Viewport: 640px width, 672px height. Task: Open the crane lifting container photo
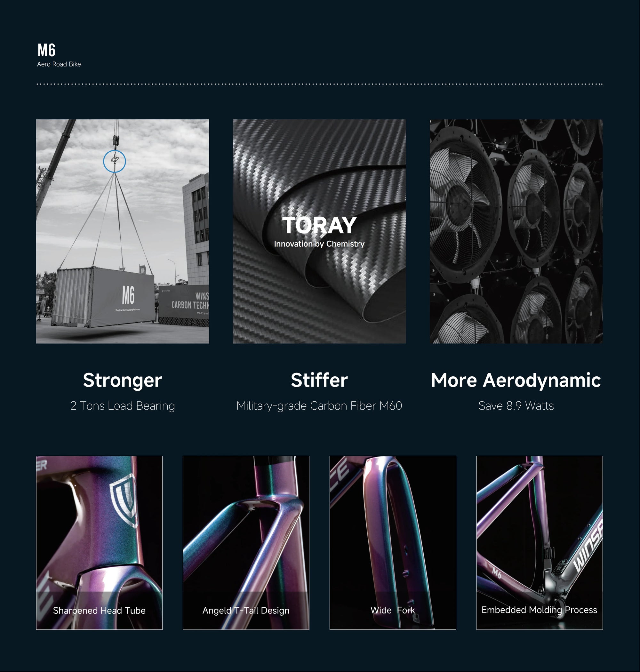(123, 231)
